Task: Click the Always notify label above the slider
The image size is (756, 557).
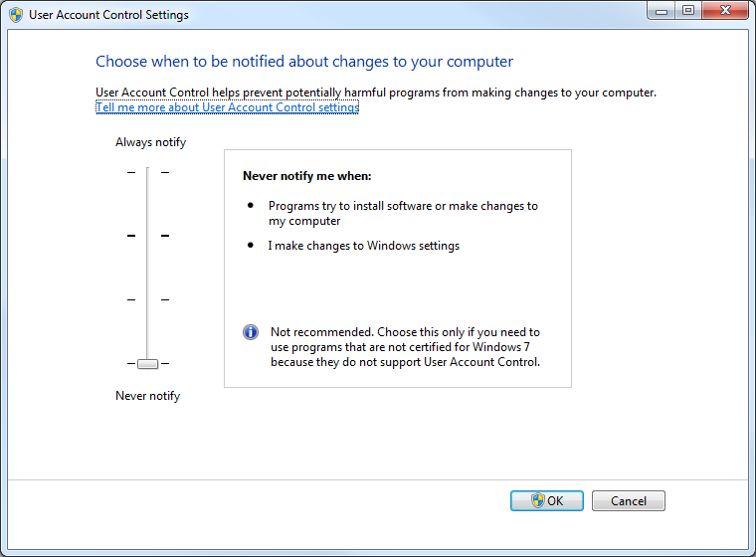Action: [x=150, y=142]
